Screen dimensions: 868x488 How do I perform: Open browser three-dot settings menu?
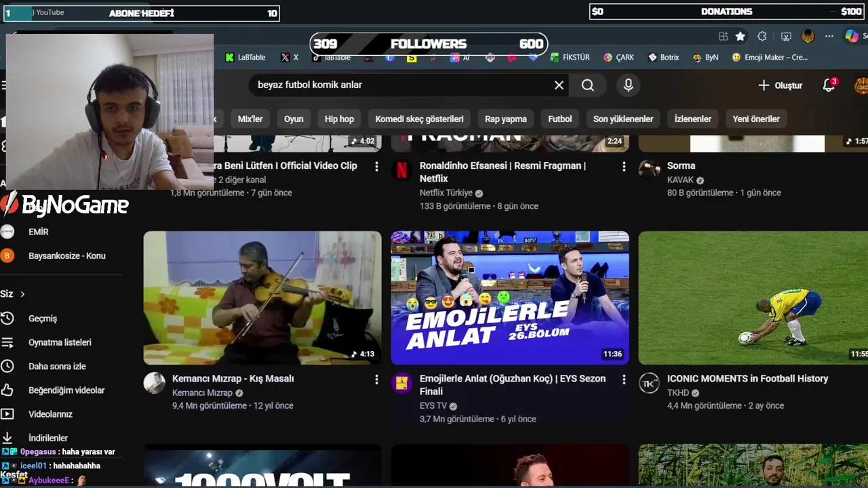[829, 36]
